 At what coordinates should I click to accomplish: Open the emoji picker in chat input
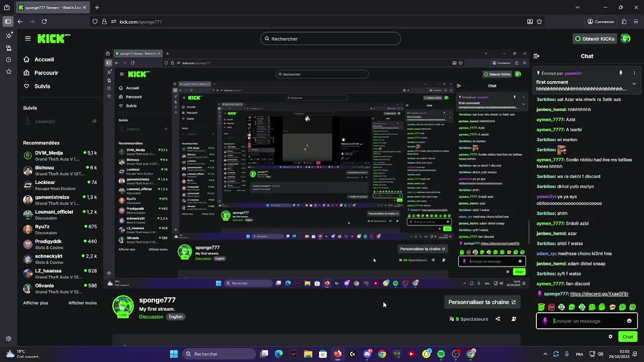click(629, 321)
